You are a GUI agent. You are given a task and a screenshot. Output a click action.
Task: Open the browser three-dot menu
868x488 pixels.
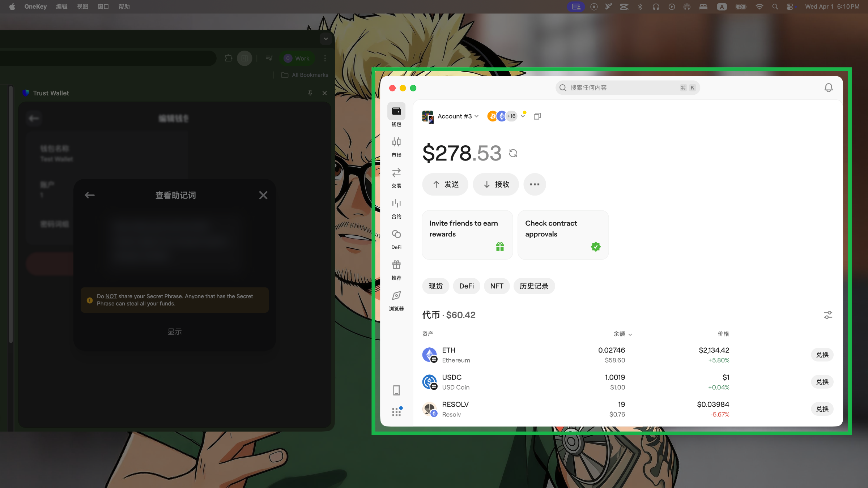[x=325, y=58]
